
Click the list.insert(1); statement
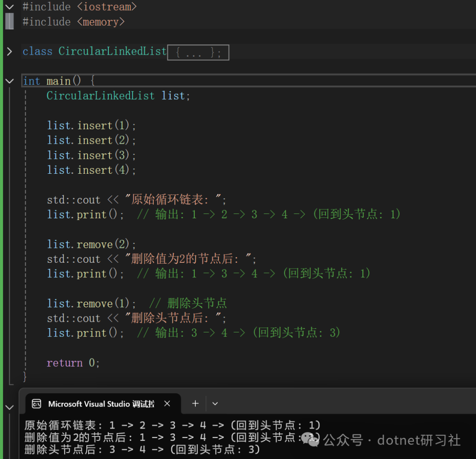click(x=91, y=126)
